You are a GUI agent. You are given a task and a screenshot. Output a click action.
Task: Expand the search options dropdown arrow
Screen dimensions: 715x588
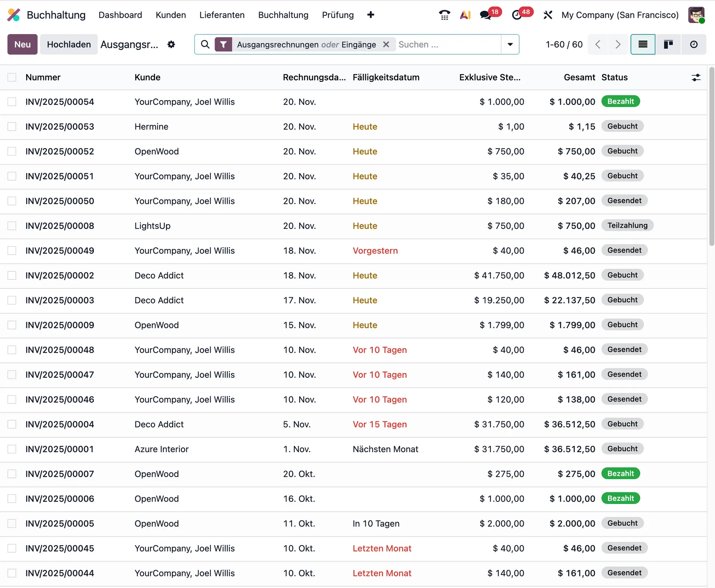click(x=510, y=44)
